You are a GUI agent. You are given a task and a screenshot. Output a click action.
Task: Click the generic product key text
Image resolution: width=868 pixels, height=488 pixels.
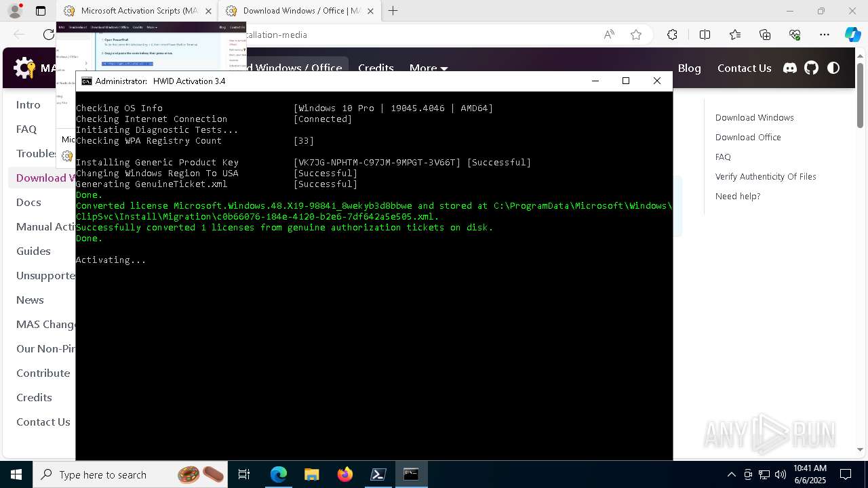[x=377, y=162]
